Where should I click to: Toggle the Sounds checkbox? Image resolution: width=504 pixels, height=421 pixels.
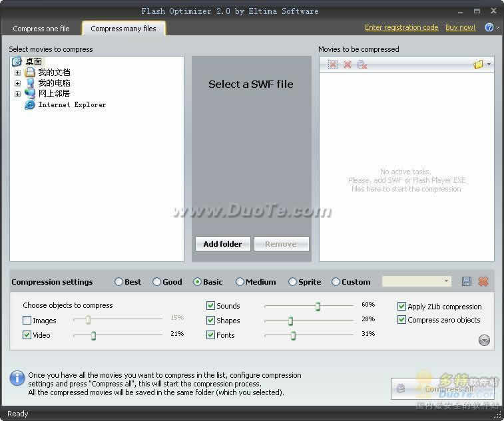click(x=210, y=305)
